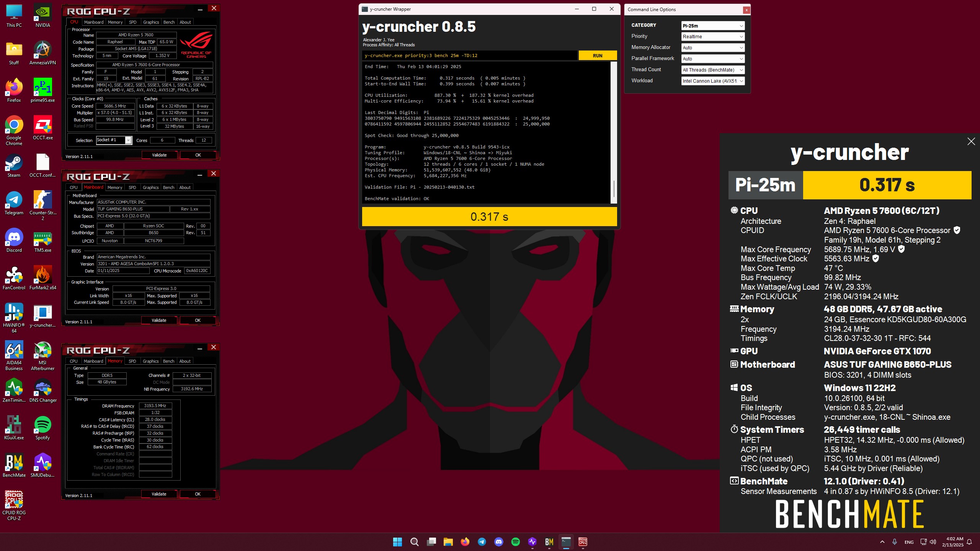Open the Windows Start button on taskbar
Viewport: 980px width, 551px height.
[x=397, y=542]
